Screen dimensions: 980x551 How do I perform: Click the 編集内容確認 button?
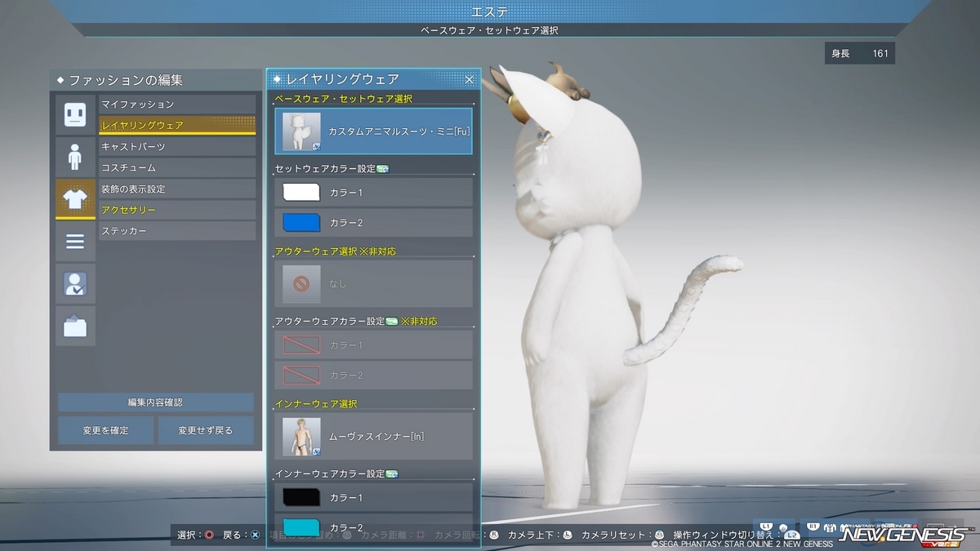(155, 402)
